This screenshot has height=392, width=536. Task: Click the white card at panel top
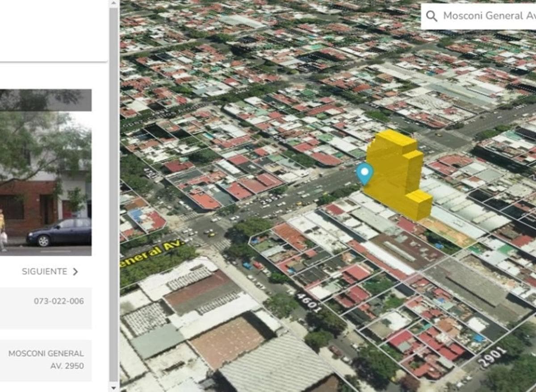[54, 30]
